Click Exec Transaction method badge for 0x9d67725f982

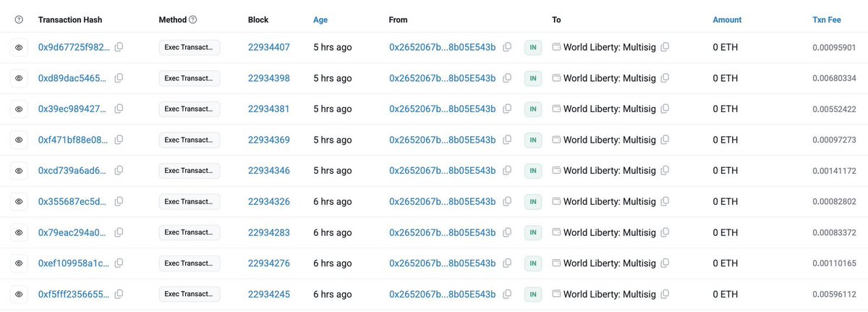pyautogui.click(x=190, y=47)
